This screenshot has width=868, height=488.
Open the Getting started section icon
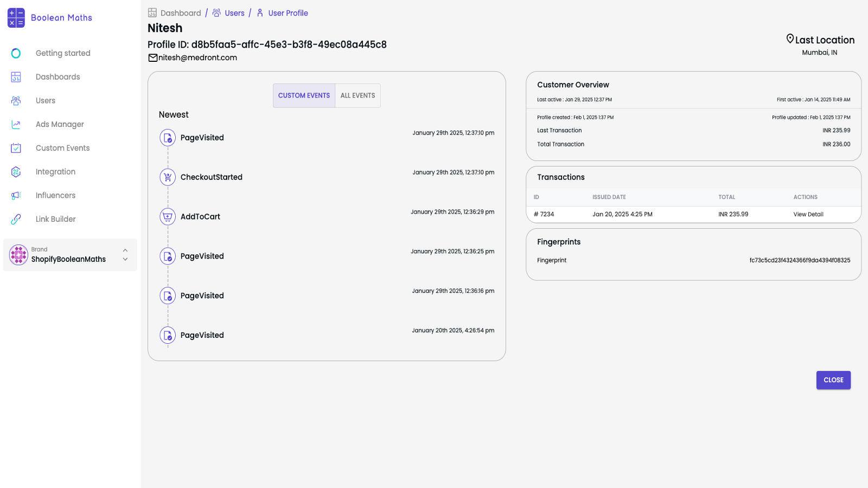pos(16,53)
